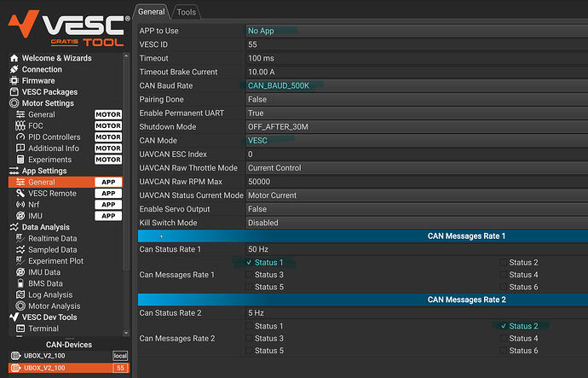
Task: Open the Terminal page
Action: [66, 329]
